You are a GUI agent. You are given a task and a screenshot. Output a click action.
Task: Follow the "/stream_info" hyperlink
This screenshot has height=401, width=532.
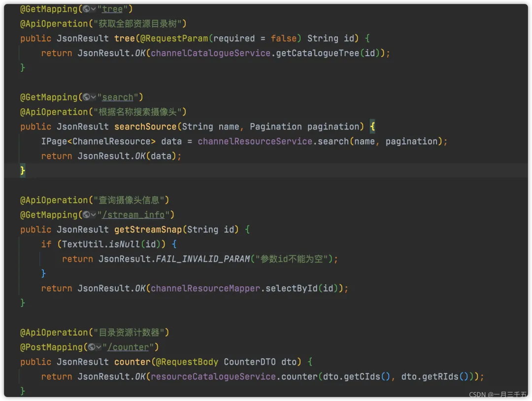(133, 215)
